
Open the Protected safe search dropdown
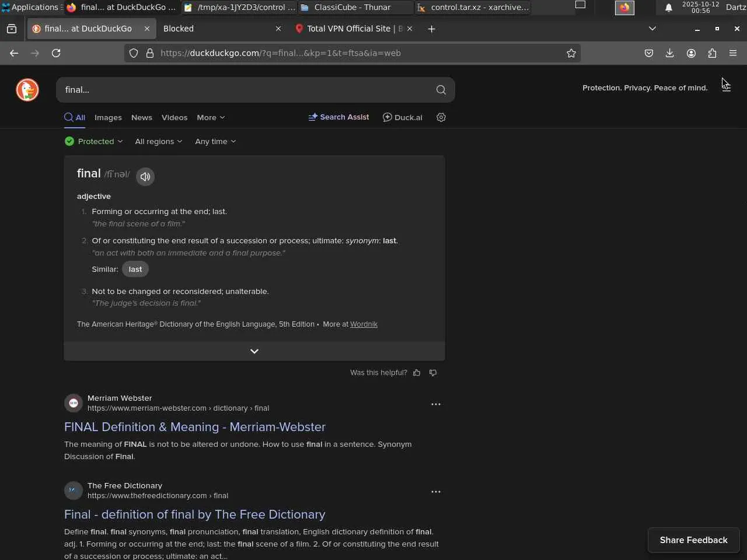(x=94, y=141)
